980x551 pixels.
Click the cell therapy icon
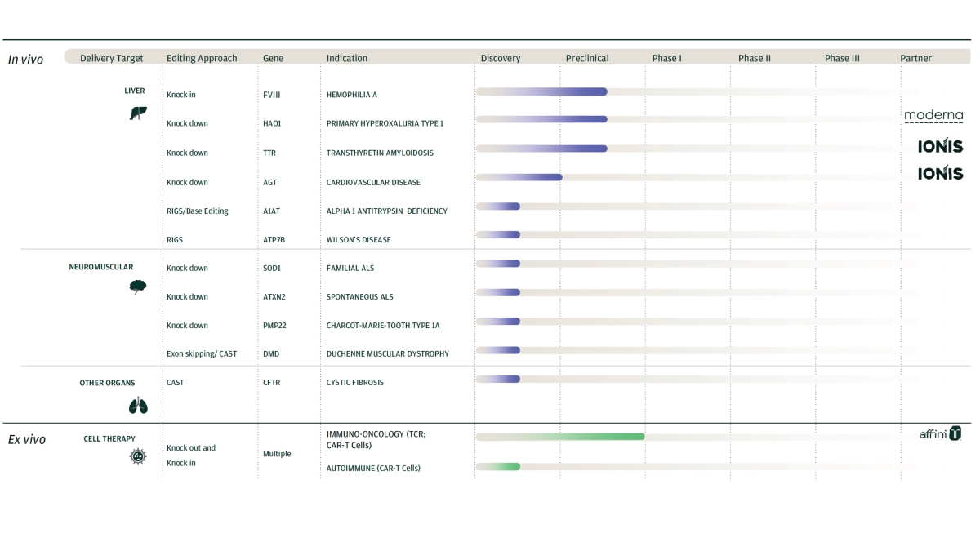click(138, 457)
